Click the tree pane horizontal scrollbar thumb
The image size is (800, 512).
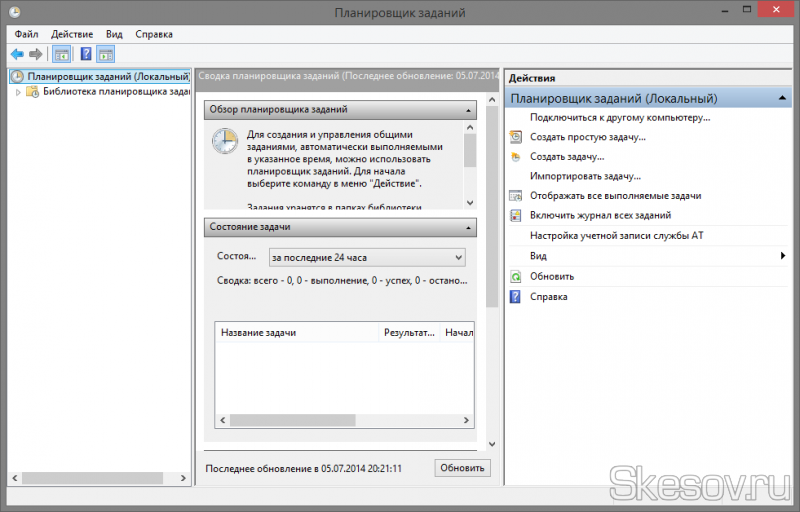[92, 478]
